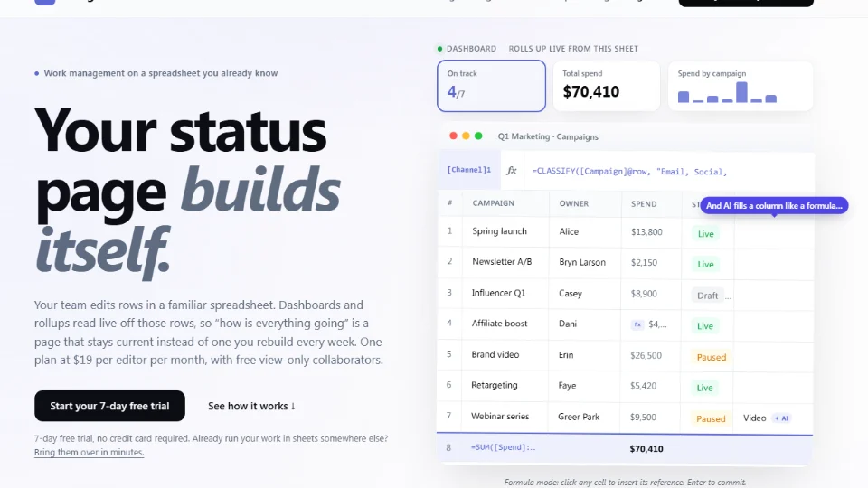This screenshot has height=488, width=868.
Task: Click the green window dot
Action: click(478, 136)
